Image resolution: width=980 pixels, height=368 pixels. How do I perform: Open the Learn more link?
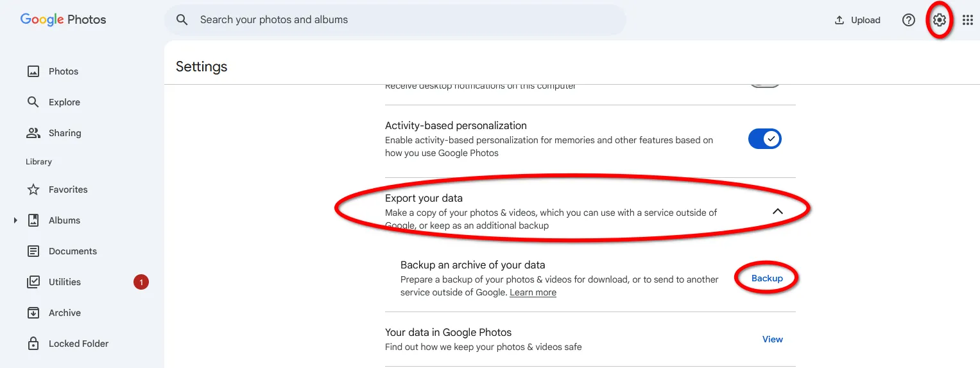(x=533, y=292)
